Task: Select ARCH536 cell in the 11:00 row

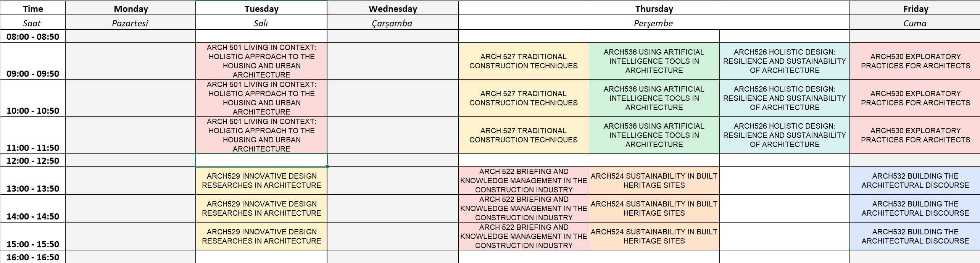Action: tap(654, 135)
